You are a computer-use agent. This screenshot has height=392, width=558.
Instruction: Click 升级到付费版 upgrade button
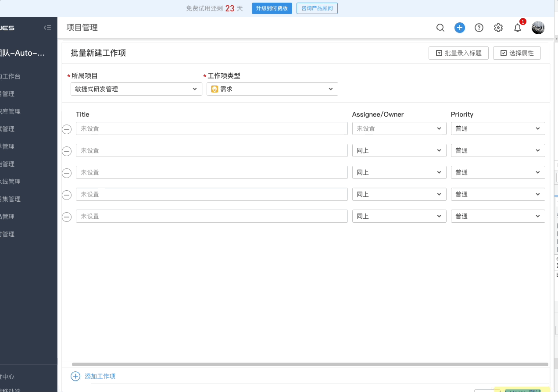click(272, 8)
